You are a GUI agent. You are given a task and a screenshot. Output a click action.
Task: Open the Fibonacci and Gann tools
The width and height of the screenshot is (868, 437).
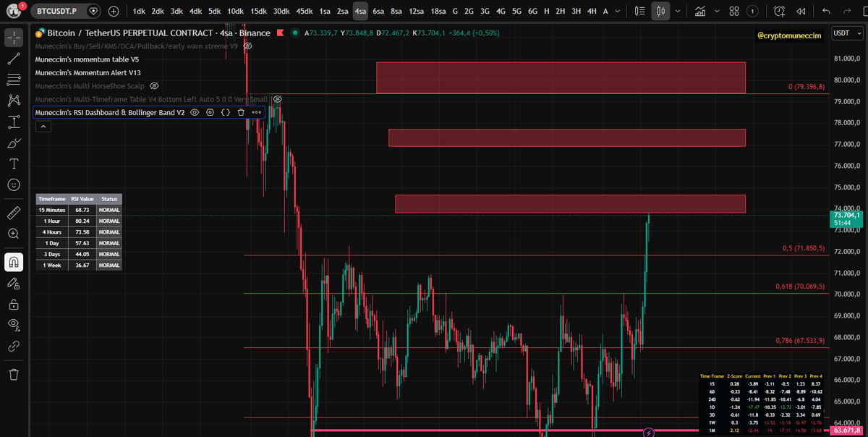pyautogui.click(x=13, y=80)
